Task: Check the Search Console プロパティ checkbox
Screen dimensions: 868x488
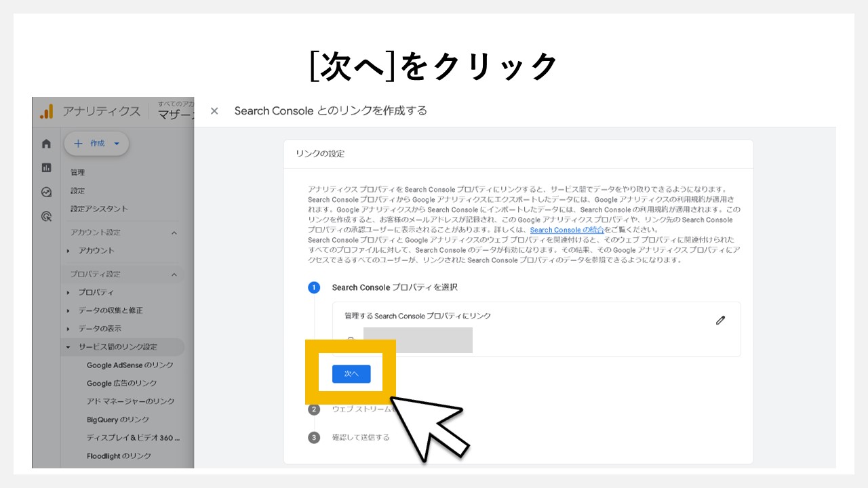Action: point(350,339)
